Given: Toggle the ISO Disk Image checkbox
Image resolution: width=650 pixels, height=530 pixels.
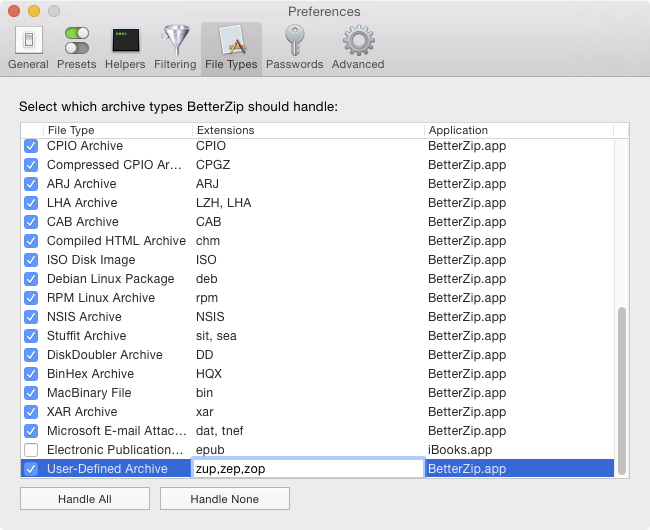Looking at the screenshot, I should point(31,260).
